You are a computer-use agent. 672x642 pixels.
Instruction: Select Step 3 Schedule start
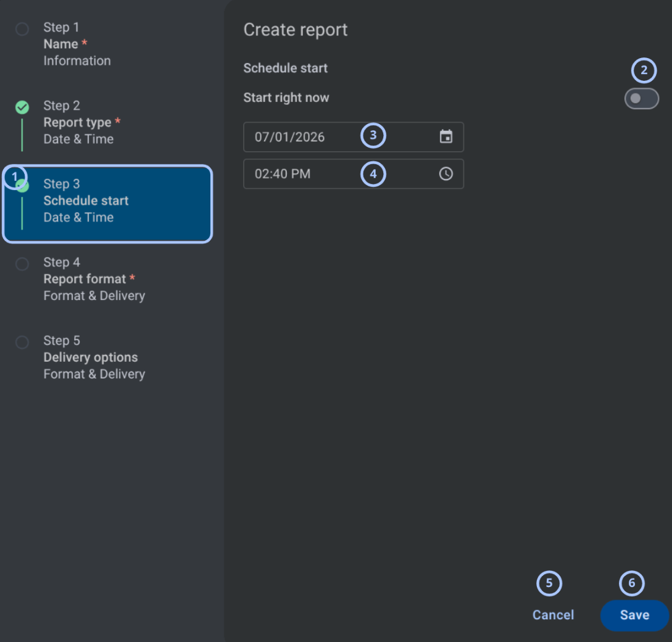click(x=107, y=204)
